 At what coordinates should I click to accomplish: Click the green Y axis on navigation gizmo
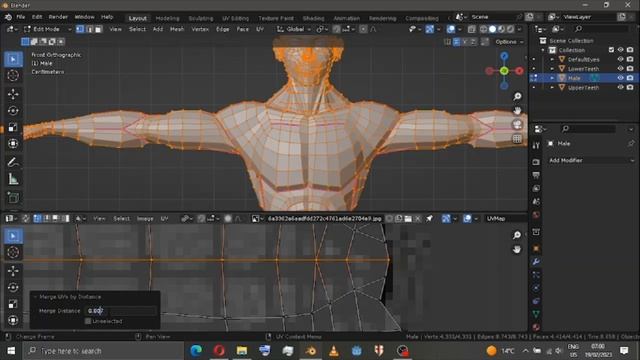(x=504, y=71)
